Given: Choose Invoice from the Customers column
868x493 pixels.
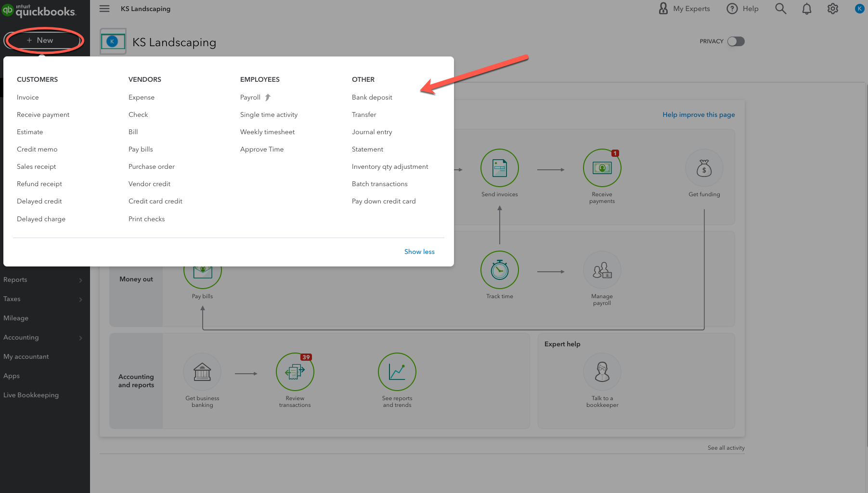Looking at the screenshot, I should point(27,97).
